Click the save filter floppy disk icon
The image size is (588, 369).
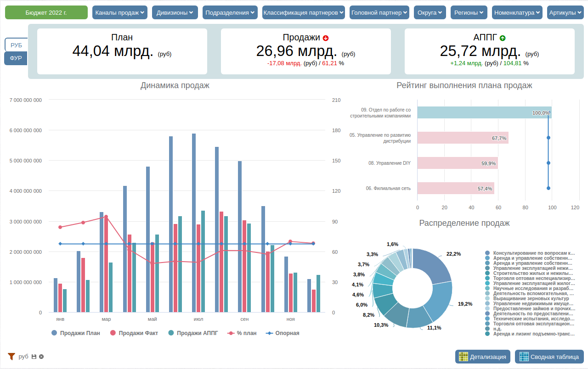34,357
